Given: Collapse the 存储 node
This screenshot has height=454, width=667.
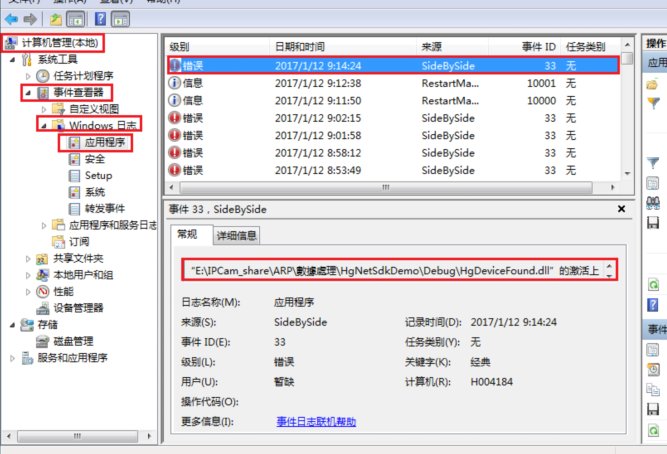Looking at the screenshot, I should click(12, 325).
